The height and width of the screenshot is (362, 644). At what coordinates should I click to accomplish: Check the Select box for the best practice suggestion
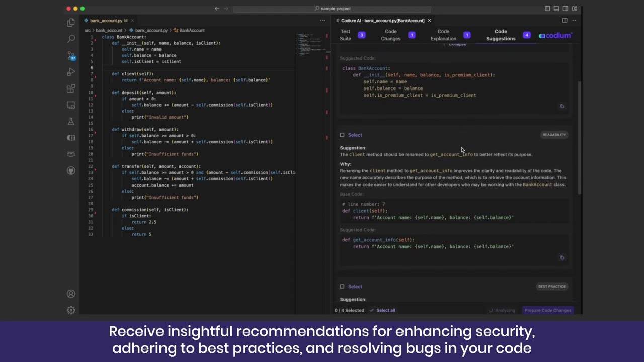tap(342, 286)
